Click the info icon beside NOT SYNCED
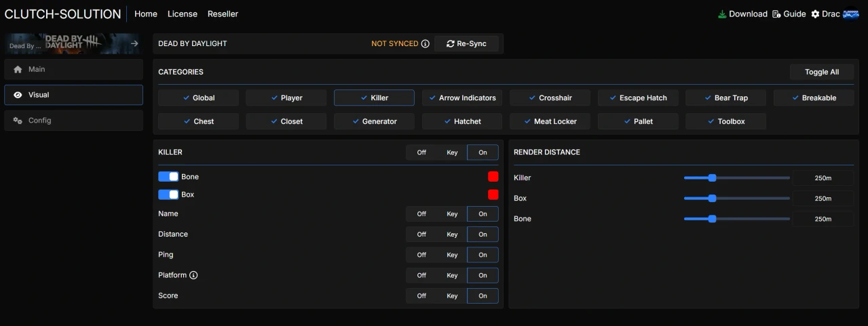 coord(426,44)
